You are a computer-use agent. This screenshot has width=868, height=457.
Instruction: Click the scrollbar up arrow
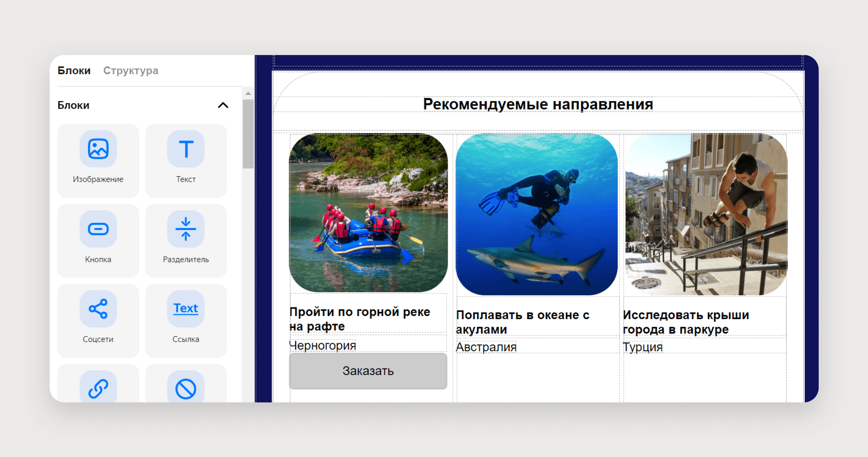pos(248,94)
